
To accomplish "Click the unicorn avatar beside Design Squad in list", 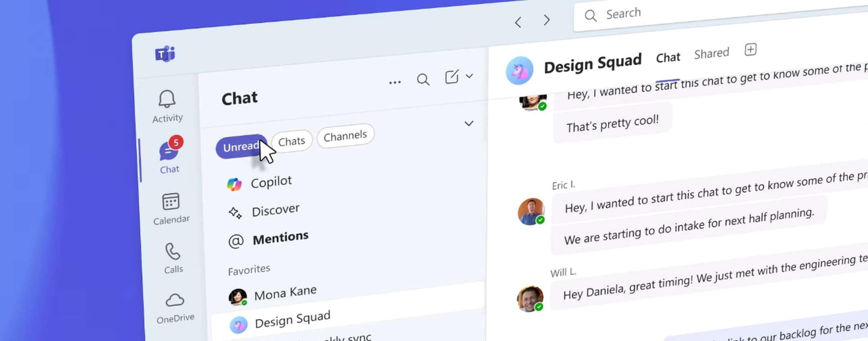I will coord(239,325).
